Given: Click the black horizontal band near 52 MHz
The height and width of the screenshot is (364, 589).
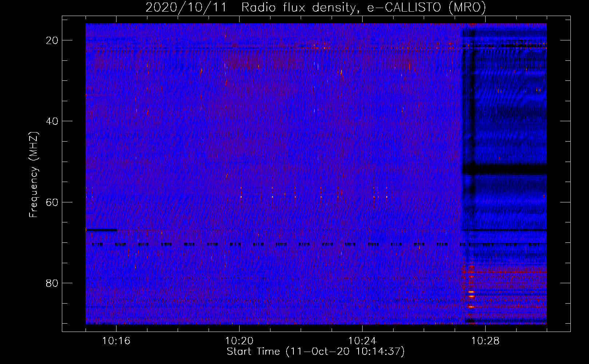Looking at the screenshot, I should (x=505, y=169).
